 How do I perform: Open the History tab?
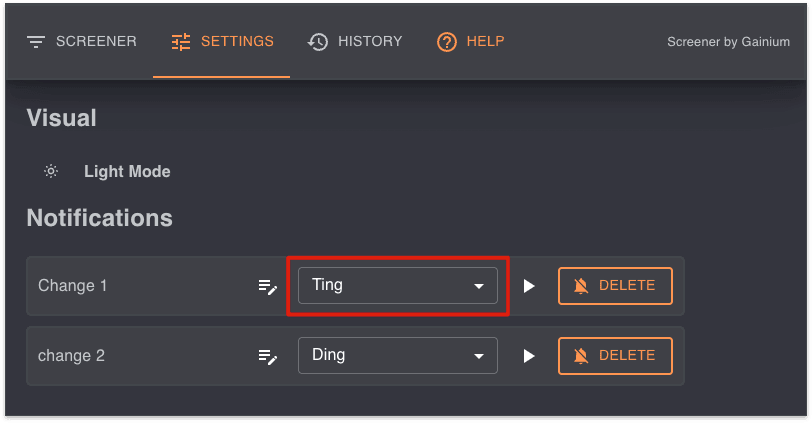pyautogui.click(x=356, y=42)
